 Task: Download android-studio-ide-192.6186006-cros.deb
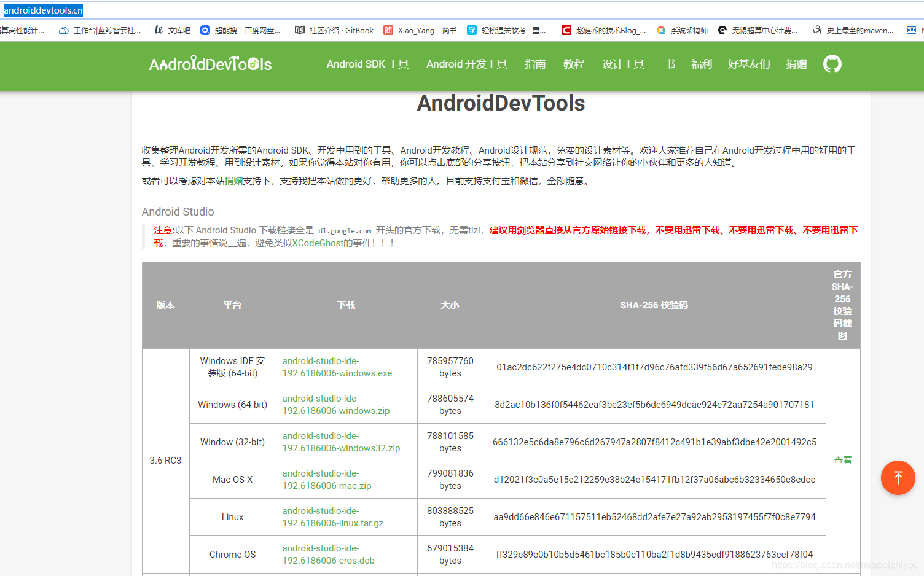tap(329, 555)
